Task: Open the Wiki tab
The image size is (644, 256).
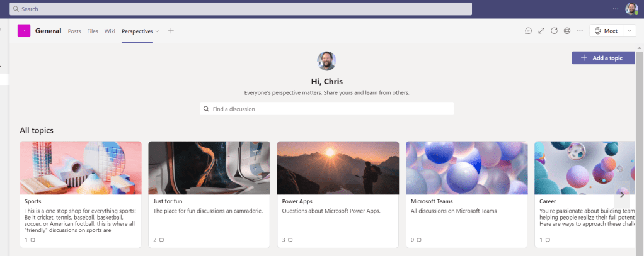Action: click(x=110, y=31)
